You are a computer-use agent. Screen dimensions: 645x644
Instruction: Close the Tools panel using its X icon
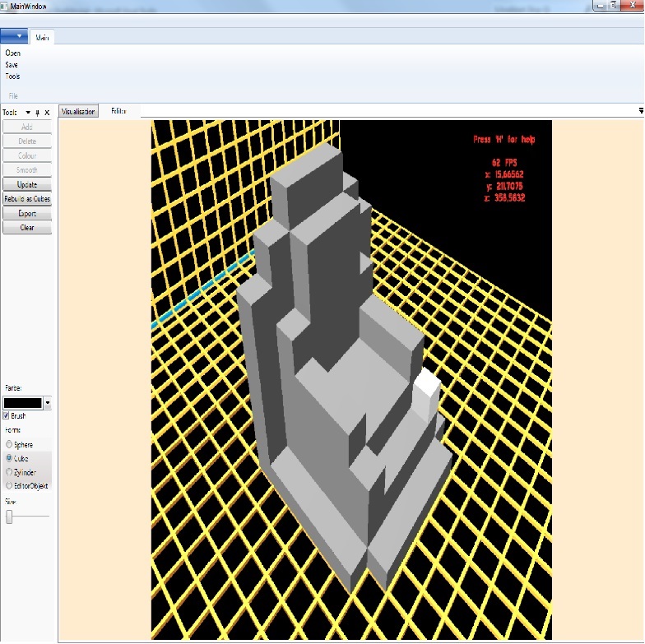coord(48,112)
